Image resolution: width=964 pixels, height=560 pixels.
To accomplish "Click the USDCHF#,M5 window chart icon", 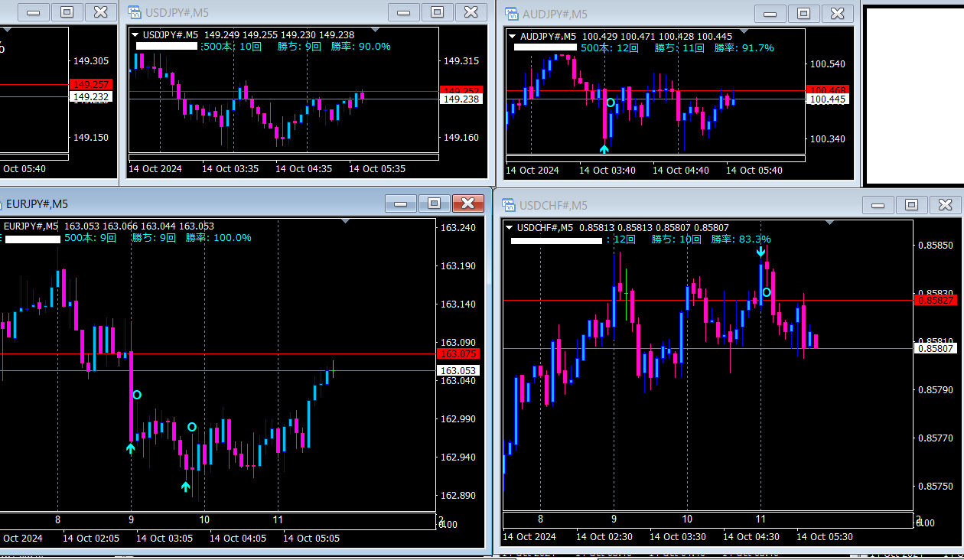I will tap(509, 205).
